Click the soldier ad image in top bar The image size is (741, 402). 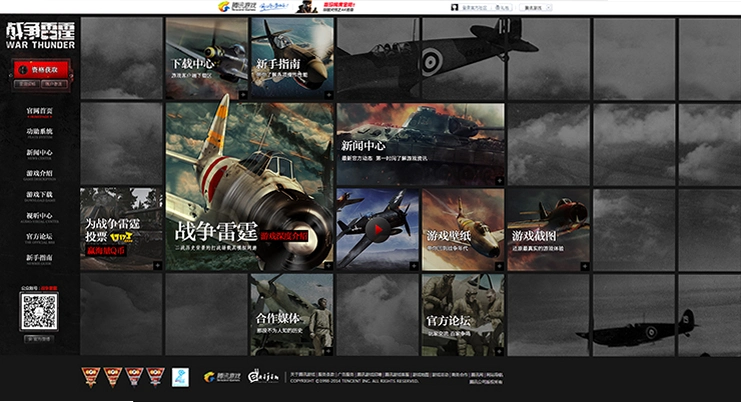tap(306, 7)
